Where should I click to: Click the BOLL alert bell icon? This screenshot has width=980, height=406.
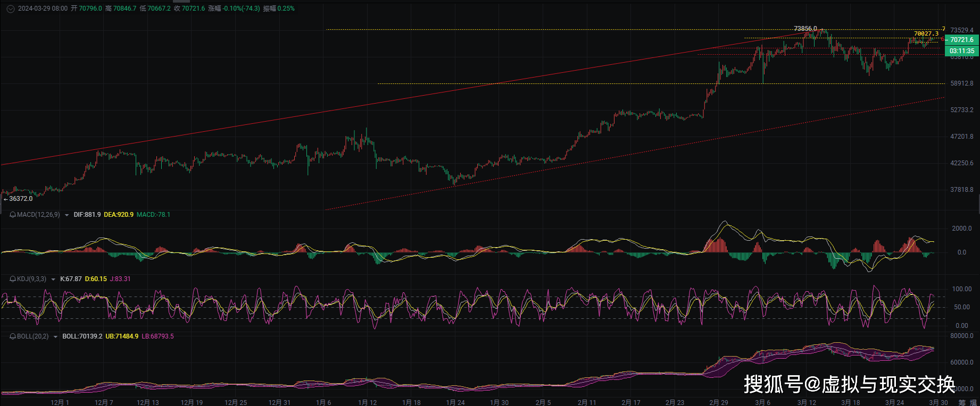(13, 336)
